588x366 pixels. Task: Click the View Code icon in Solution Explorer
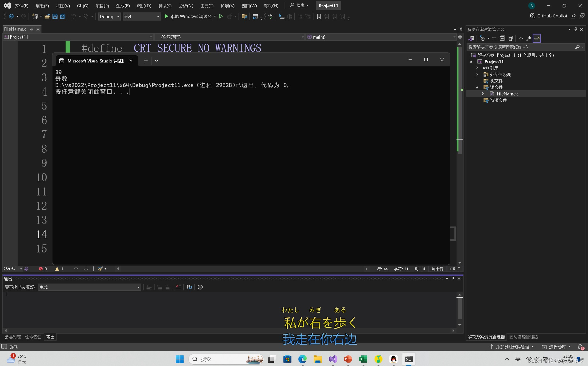tap(521, 38)
